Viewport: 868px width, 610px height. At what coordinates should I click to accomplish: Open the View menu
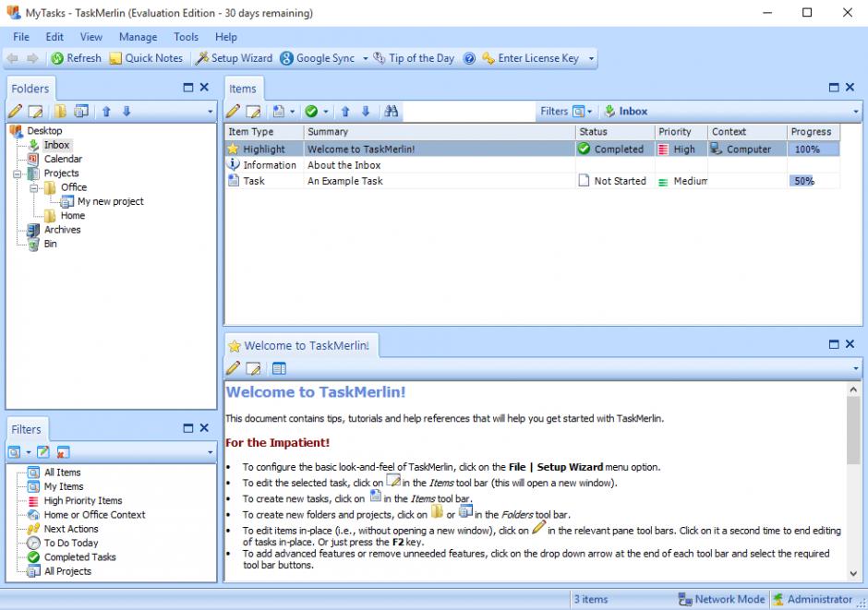point(90,37)
